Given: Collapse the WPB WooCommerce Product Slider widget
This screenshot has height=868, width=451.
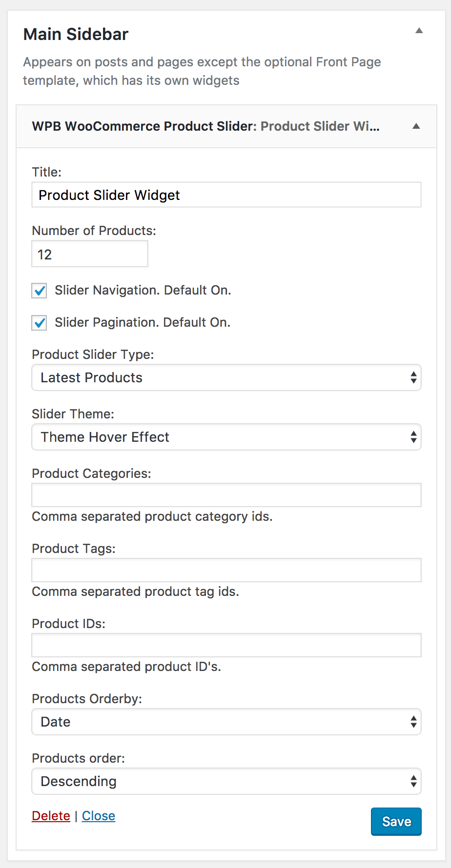Looking at the screenshot, I should pos(416,126).
